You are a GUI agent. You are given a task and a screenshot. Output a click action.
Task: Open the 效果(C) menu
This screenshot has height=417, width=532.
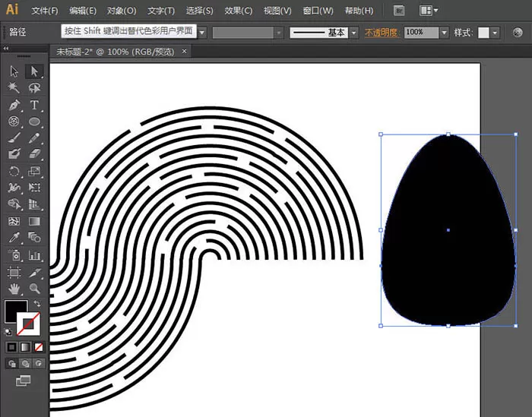[x=238, y=11]
